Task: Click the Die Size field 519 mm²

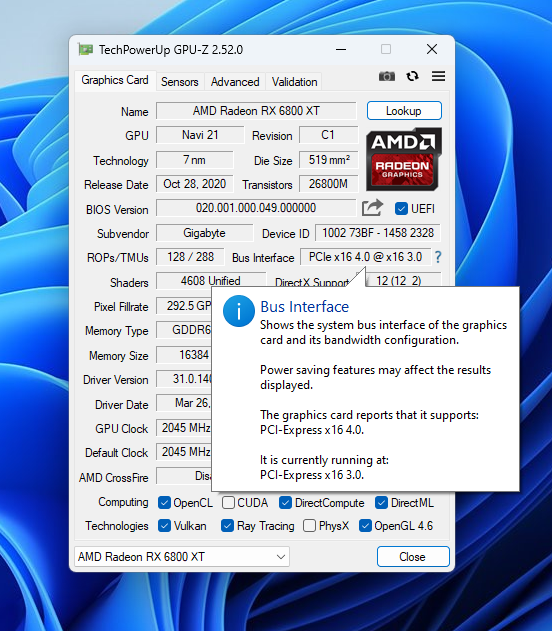Action: (x=328, y=160)
